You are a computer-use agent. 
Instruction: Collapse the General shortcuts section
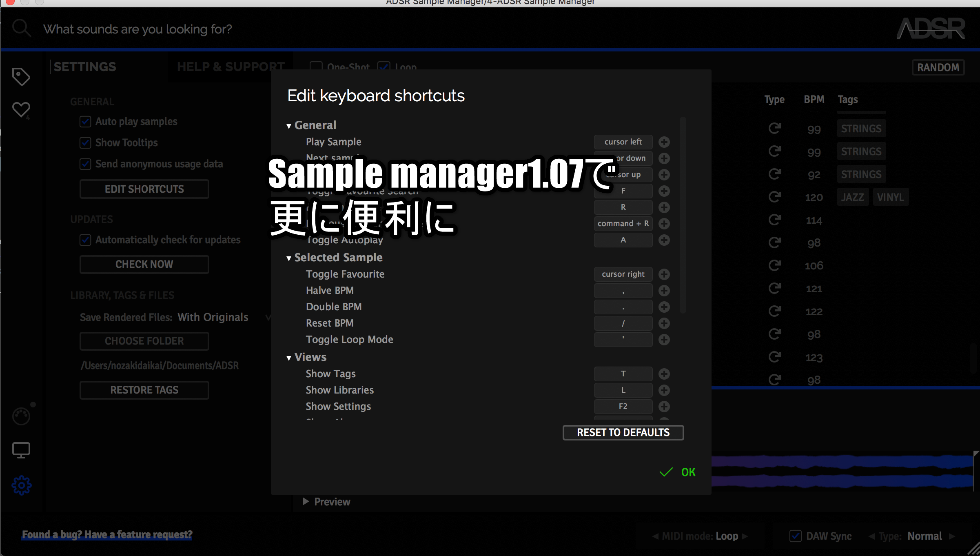289,126
